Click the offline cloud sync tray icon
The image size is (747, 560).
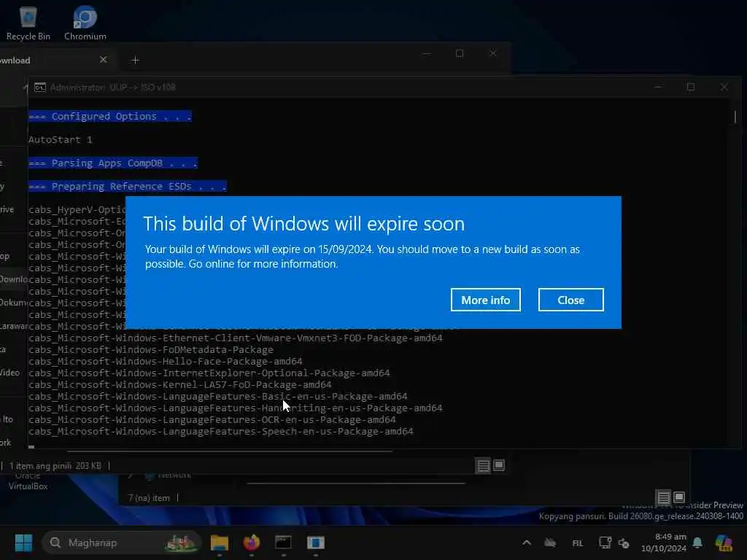point(550,542)
